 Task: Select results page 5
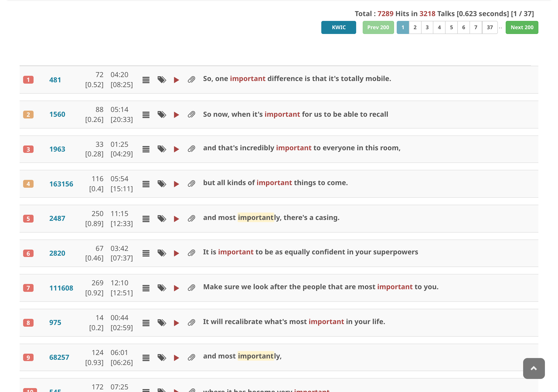[x=451, y=27]
